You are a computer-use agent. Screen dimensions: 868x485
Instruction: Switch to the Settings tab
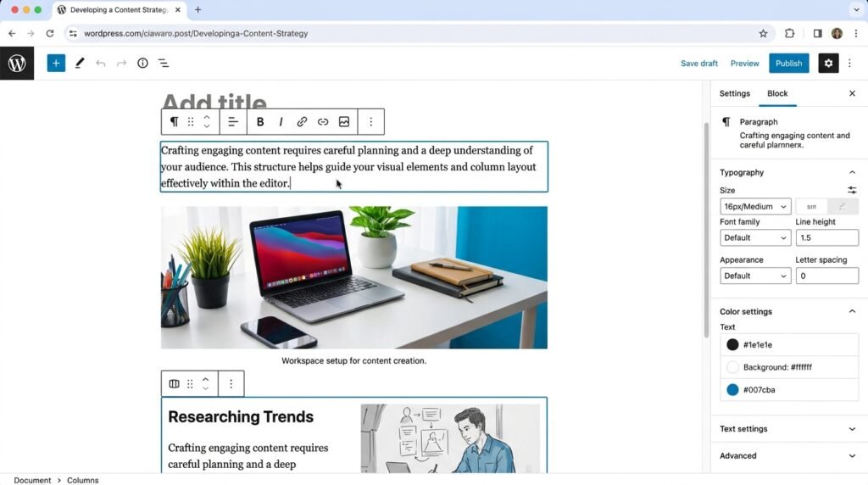coord(735,93)
